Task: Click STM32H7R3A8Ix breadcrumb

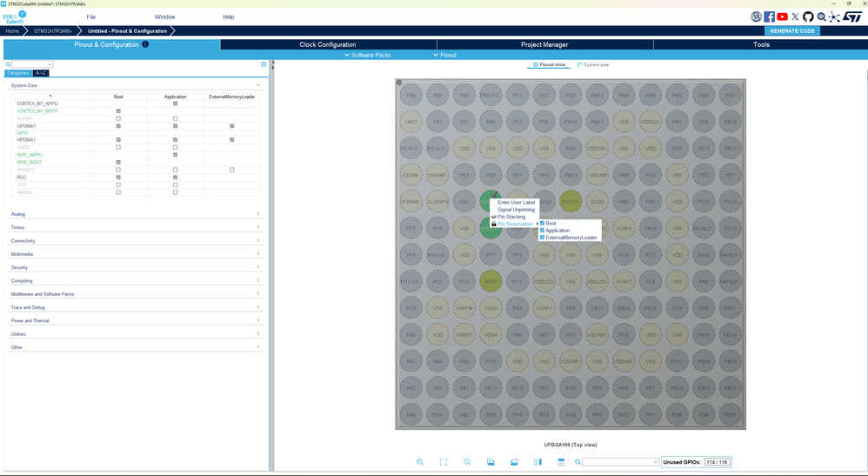Action: 53,31
